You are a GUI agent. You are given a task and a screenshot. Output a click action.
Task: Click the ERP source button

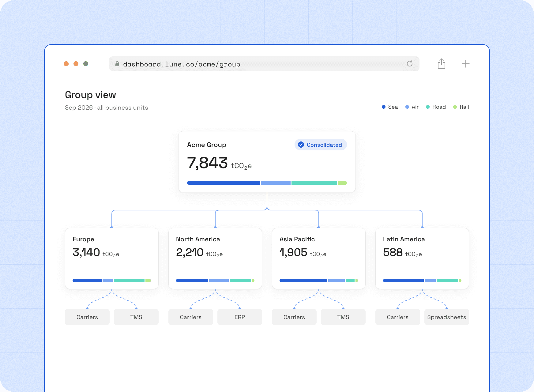coord(240,317)
